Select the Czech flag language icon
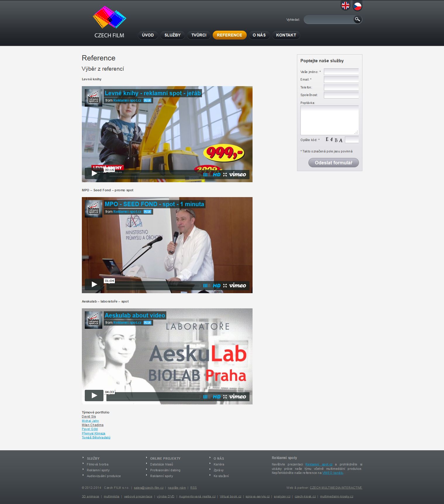The image size is (444, 504). click(357, 6)
